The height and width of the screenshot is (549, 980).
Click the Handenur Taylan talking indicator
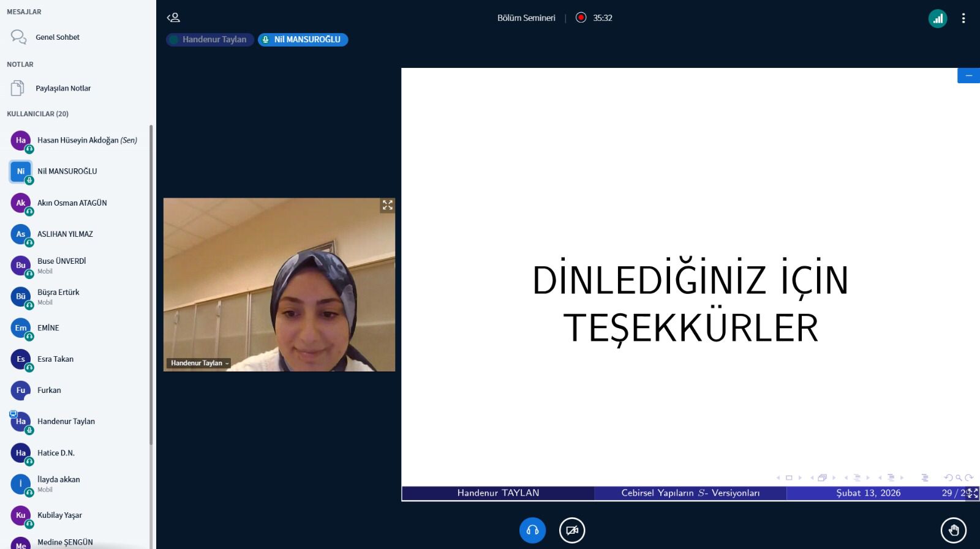[209, 40]
